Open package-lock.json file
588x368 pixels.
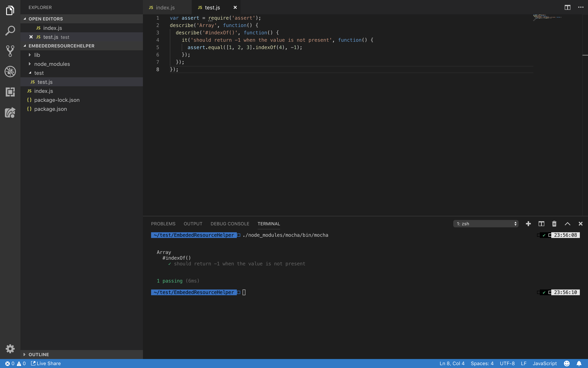coord(82,100)
